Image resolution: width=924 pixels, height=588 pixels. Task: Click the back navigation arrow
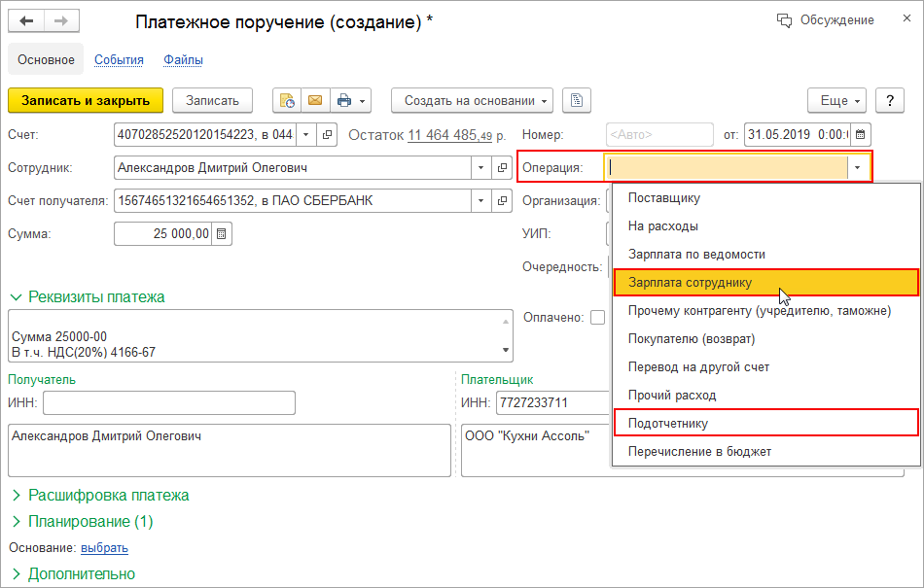[28, 20]
